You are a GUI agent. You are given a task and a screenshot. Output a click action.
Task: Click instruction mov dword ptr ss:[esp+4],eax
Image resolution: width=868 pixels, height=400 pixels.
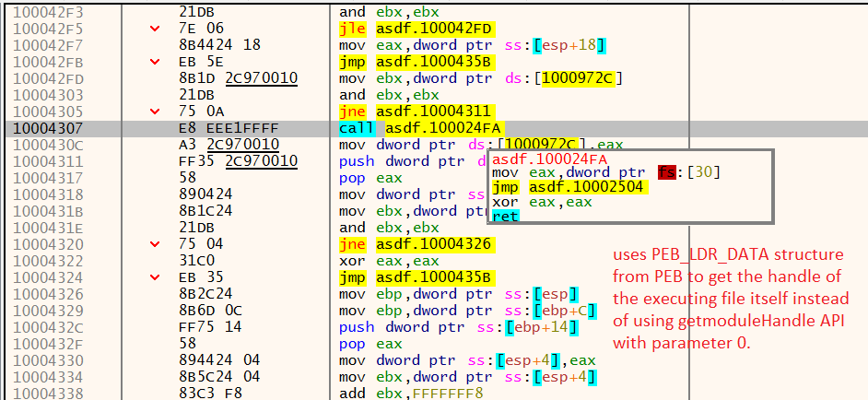coord(467,360)
